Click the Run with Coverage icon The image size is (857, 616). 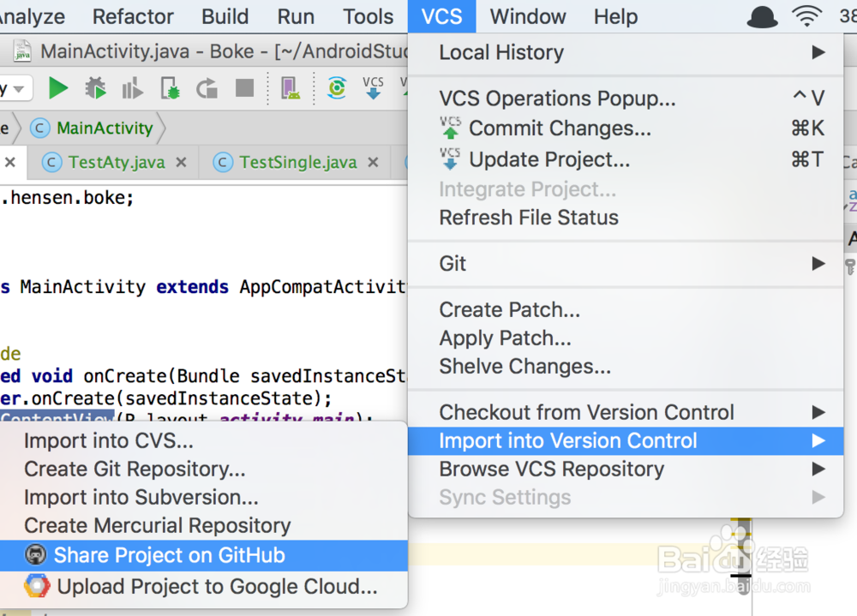[133, 87]
